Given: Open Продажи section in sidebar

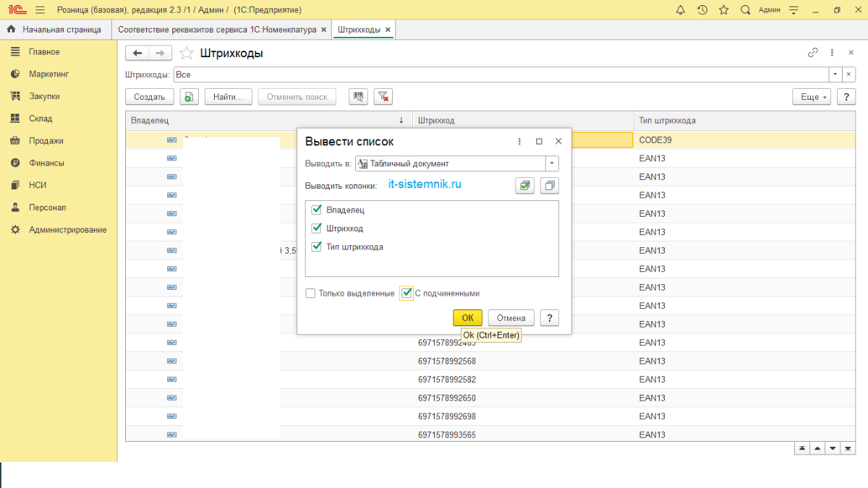Looking at the screenshot, I should point(46,141).
